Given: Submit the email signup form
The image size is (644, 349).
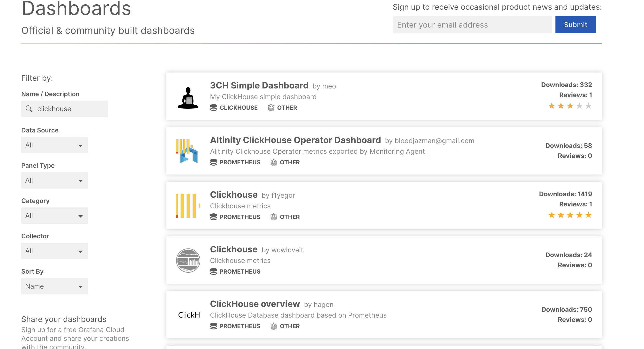Looking at the screenshot, I should click(x=576, y=24).
